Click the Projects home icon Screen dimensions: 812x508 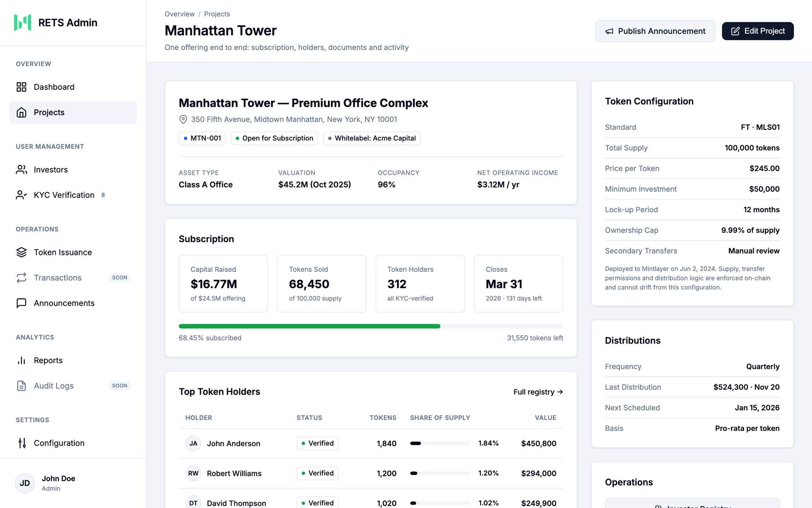pyautogui.click(x=21, y=112)
